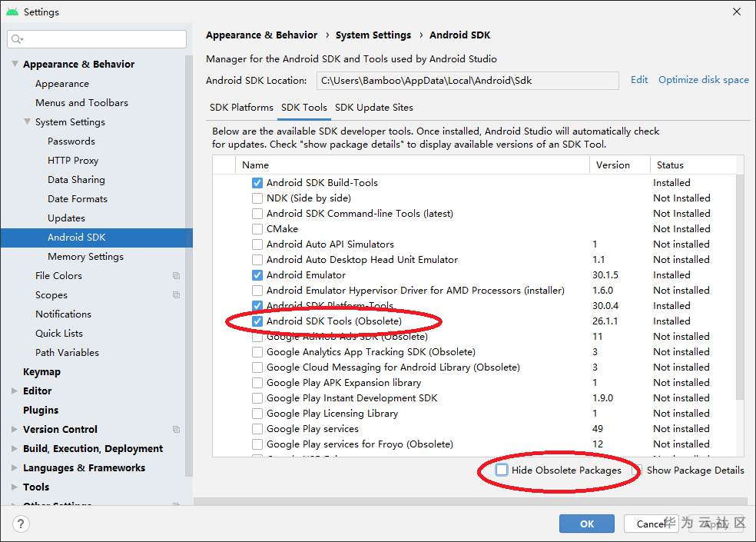Enable Android SDK Command-line Tools (latest)

coord(257,214)
